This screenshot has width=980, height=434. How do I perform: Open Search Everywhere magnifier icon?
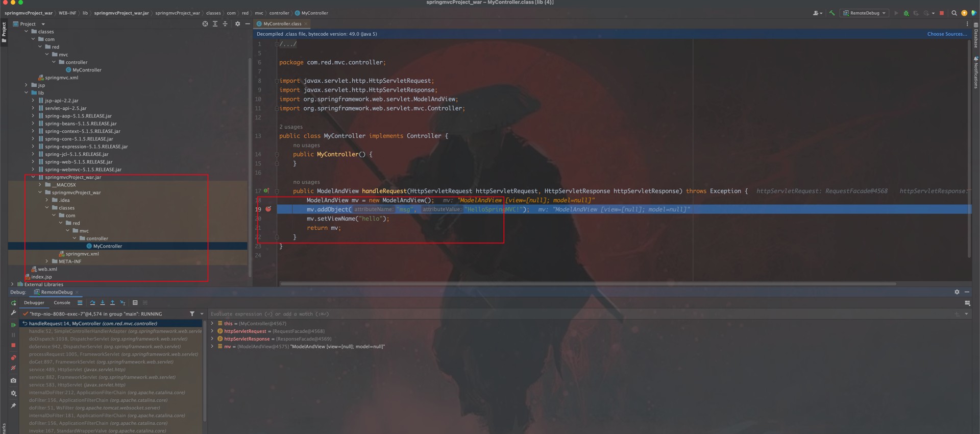pyautogui.click(x=954, y=13)
